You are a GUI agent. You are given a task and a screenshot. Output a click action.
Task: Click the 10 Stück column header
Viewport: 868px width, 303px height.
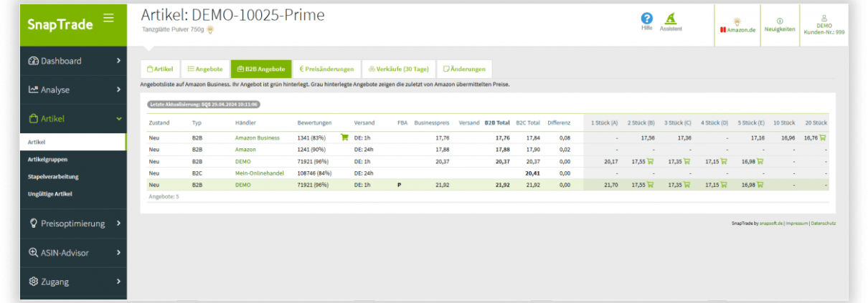click(783, 122)
